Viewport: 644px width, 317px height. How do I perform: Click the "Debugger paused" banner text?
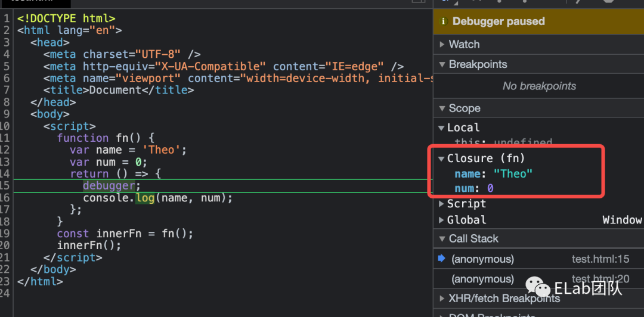click(499, 21)
